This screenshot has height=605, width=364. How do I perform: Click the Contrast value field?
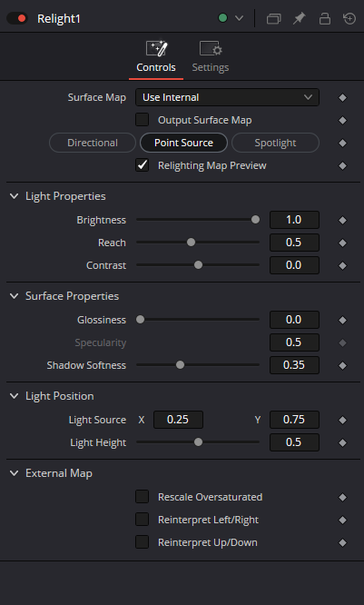click(x=294, y=265)
